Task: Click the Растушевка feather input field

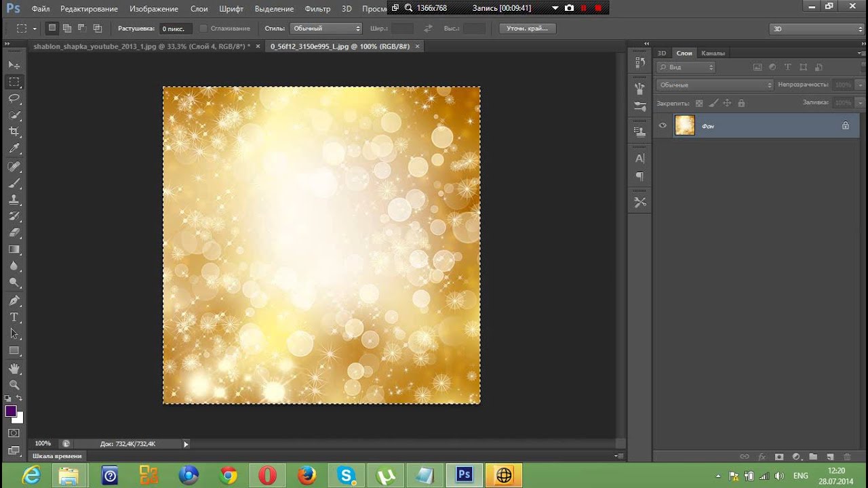Action: [176, 28]
